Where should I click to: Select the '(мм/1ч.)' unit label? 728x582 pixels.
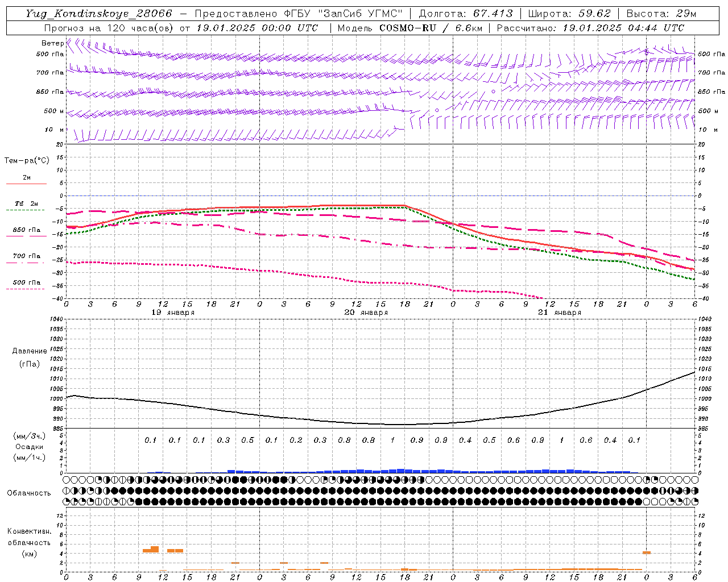click(30, 458)
